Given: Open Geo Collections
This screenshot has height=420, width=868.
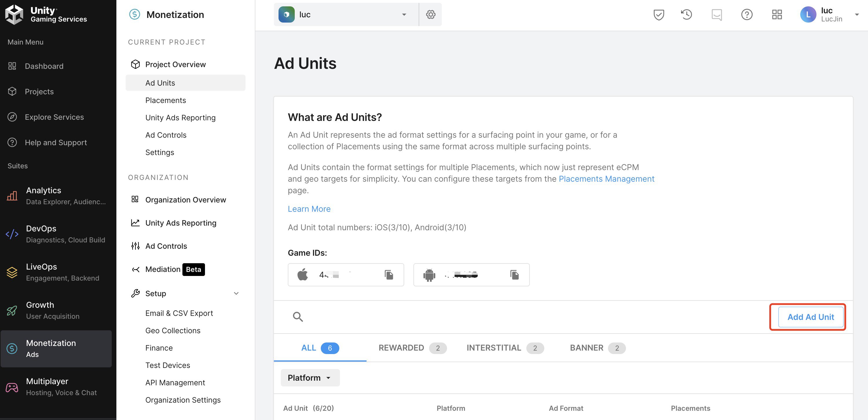Looking at the screenshot, I should [x=173, y=331].
